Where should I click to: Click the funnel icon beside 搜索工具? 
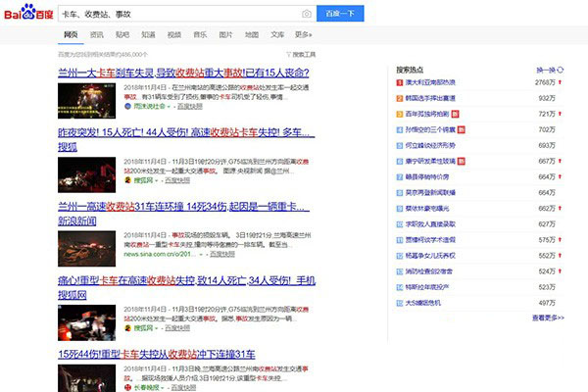288,54
